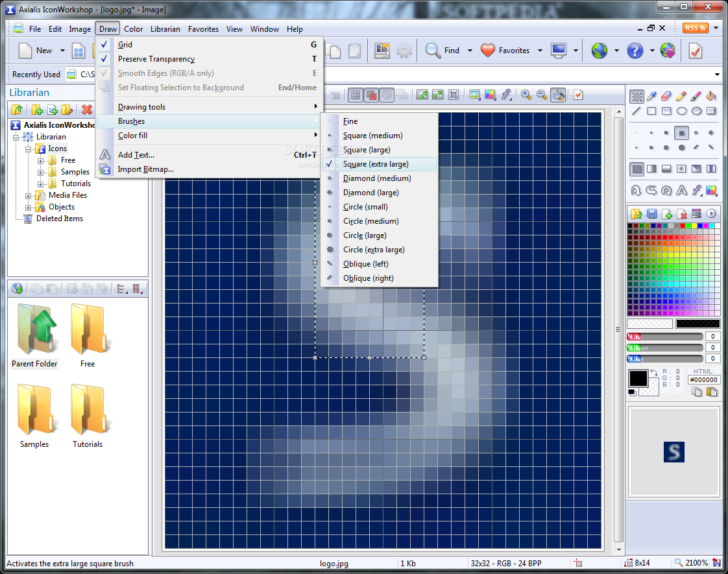Screen dimensions: 728x574
Task: Click the blue Help question mark icon
Action: click(635, 50)
